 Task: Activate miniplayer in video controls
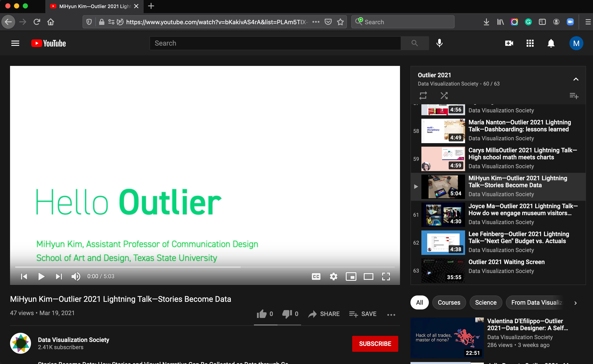(x=351, y=276)
